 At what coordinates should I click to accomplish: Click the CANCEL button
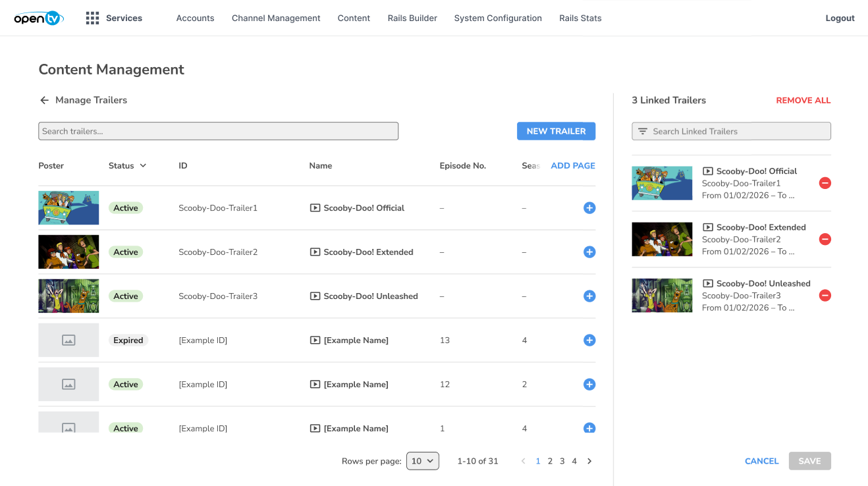coord(762,461)
